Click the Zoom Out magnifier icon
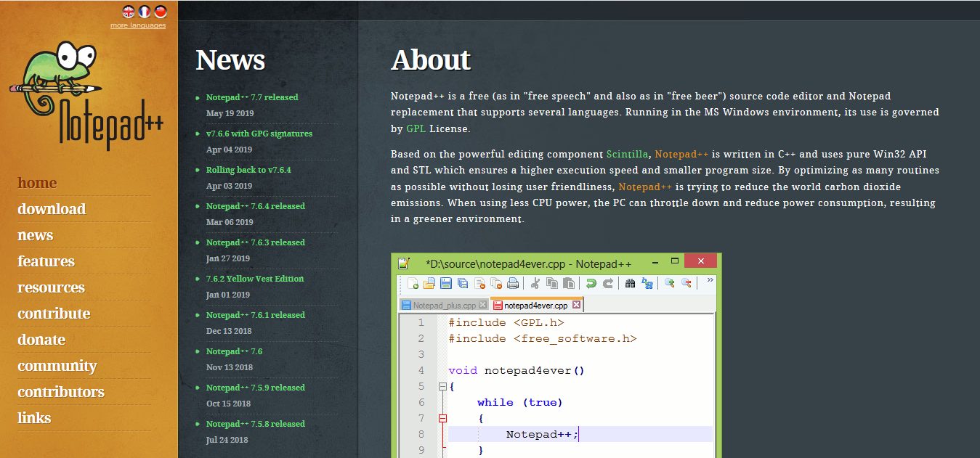The width and height of the screenshot is (980, 458). [687, 283]
